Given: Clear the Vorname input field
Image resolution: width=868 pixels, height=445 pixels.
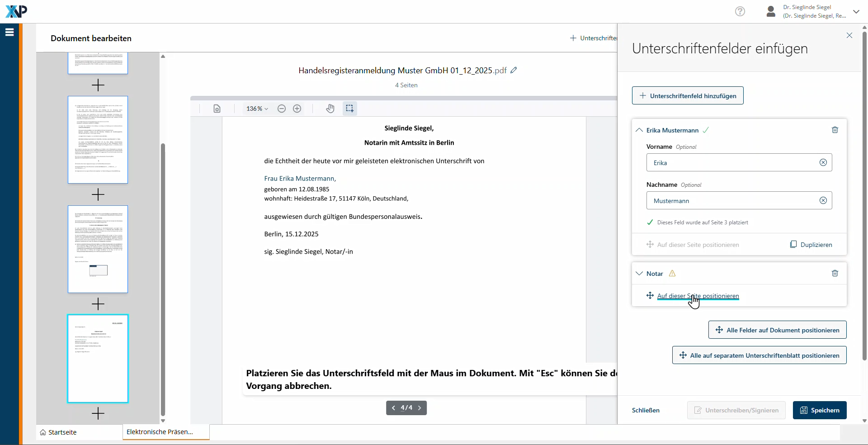Looking at the screenshot, I should (823, 163).
